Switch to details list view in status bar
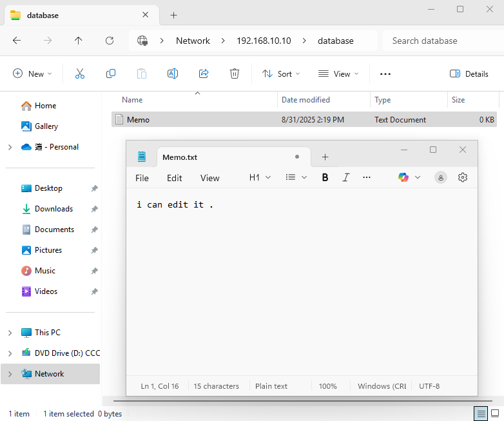 pos(480,413)
